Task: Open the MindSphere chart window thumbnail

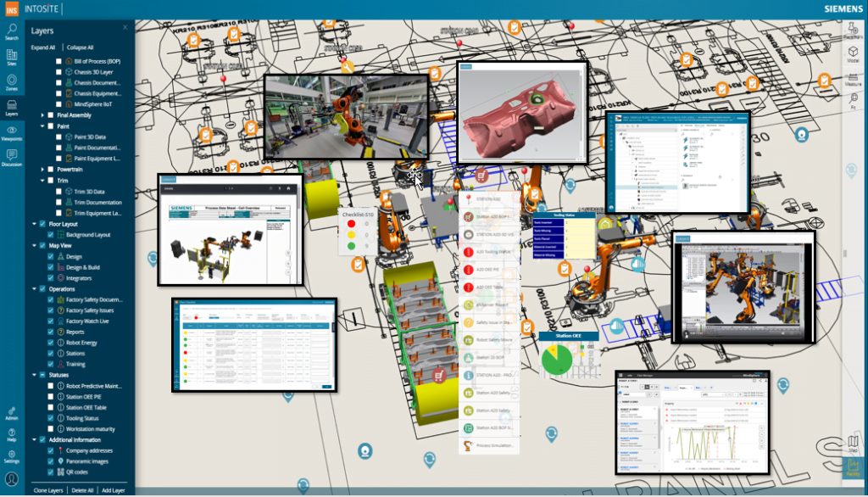Action: pyautogui.click(x=693, y=422)
